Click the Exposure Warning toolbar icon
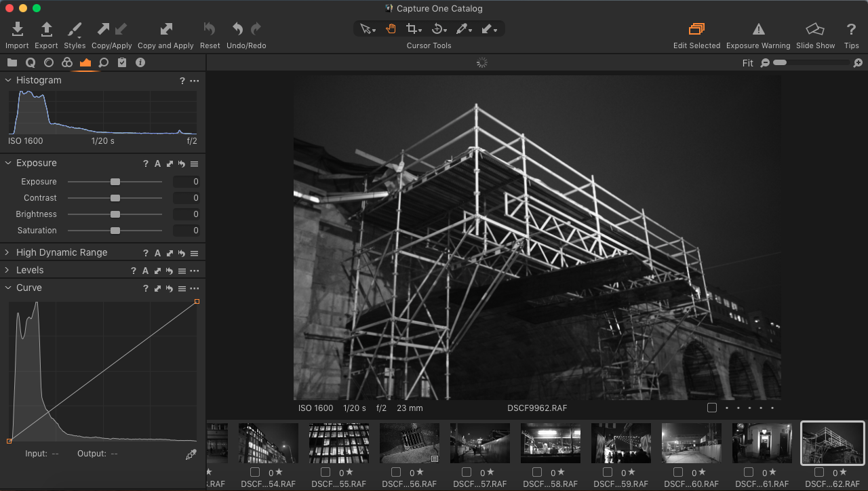The image size is (868, 491). coord(758,28)
